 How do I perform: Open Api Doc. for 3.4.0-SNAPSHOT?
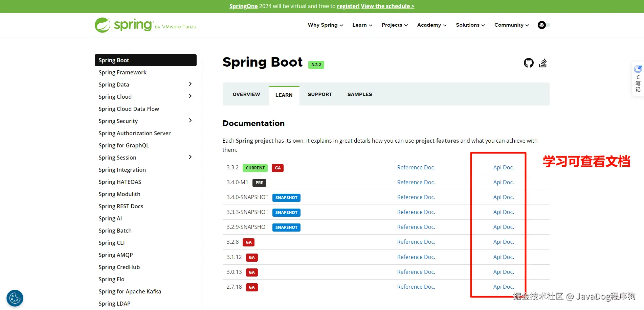[x=504, y=197]
